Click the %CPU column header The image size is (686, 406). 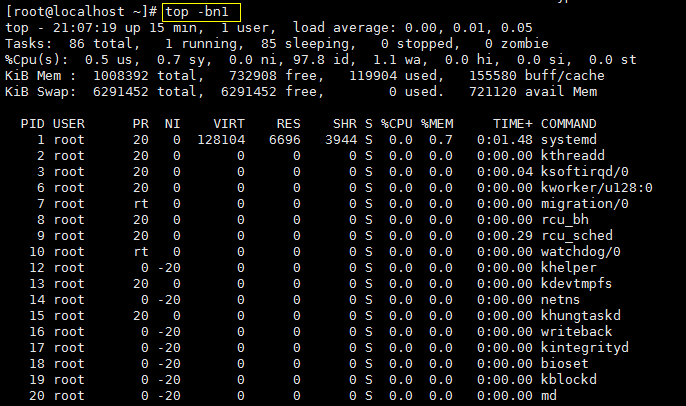tap(396, 123)
